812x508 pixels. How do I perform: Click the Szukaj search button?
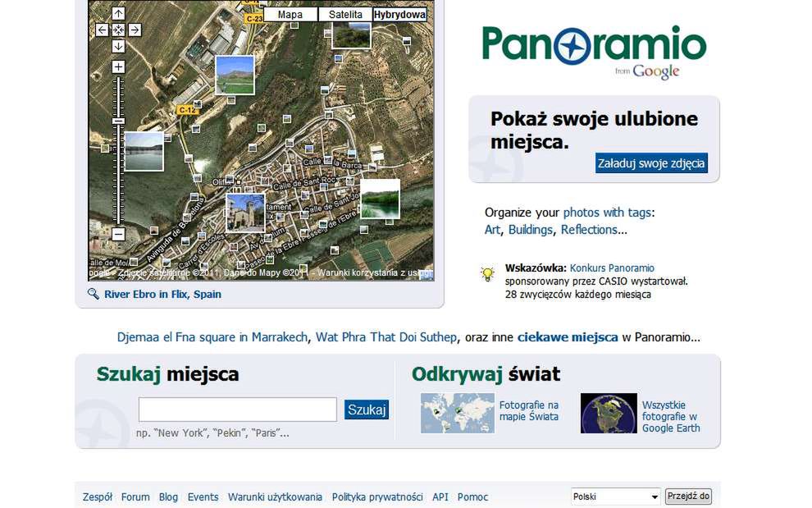[367, 410]
